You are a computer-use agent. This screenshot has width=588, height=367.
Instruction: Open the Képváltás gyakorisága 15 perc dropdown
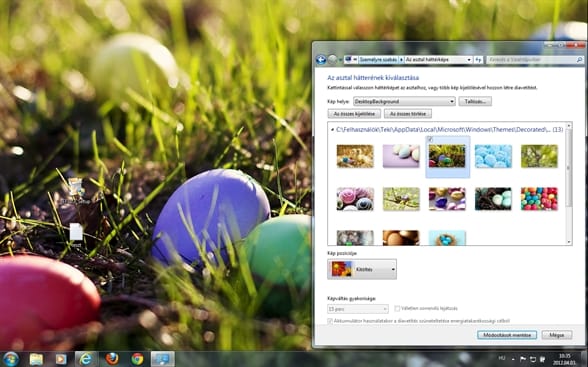coord(358,309)
